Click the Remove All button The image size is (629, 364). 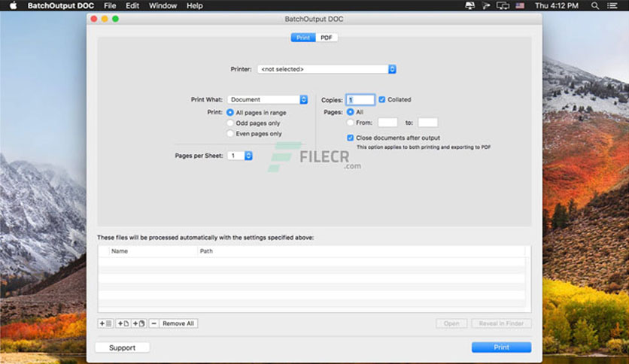pyautogui.click(x=178, y=323)
